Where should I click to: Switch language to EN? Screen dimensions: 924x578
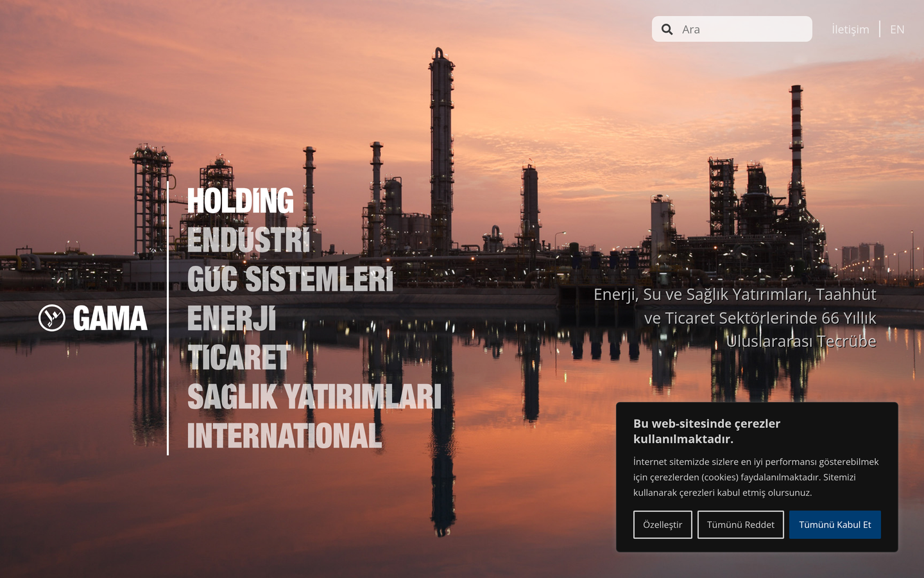[x=897, y=30]
